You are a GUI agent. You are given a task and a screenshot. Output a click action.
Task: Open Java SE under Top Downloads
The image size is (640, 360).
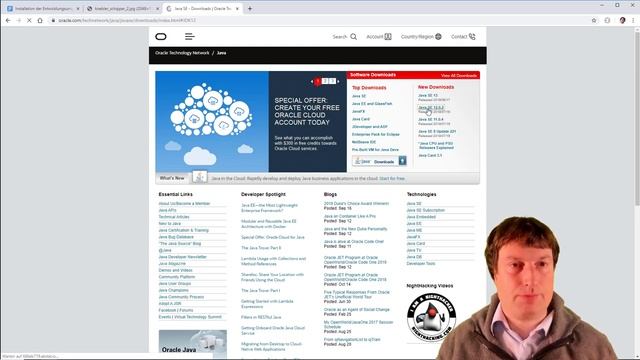coord(359,96)
